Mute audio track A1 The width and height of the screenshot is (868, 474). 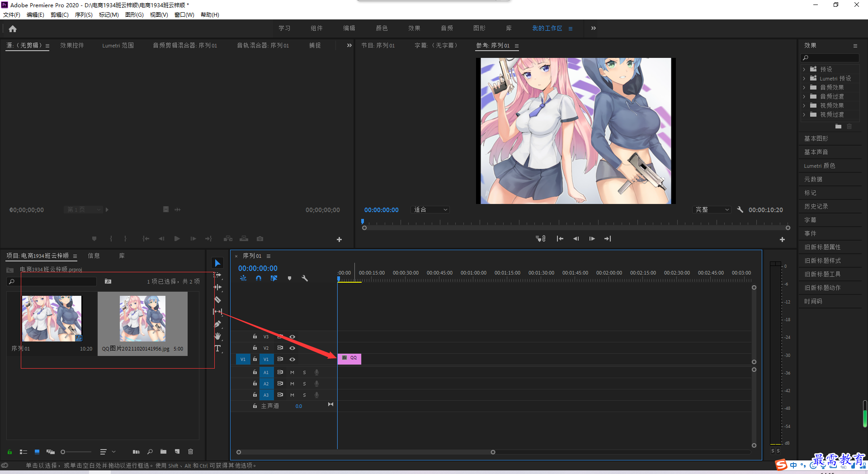coord(292,372)
